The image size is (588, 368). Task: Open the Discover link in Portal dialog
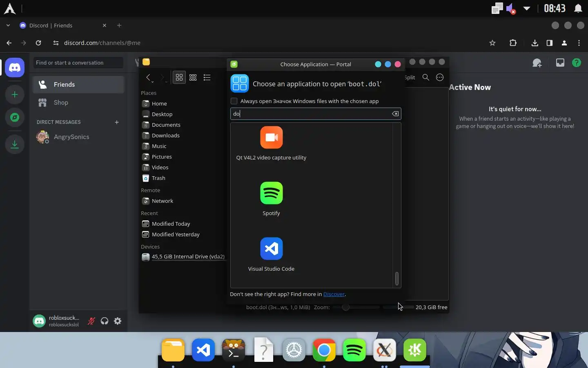coord(334,294)
